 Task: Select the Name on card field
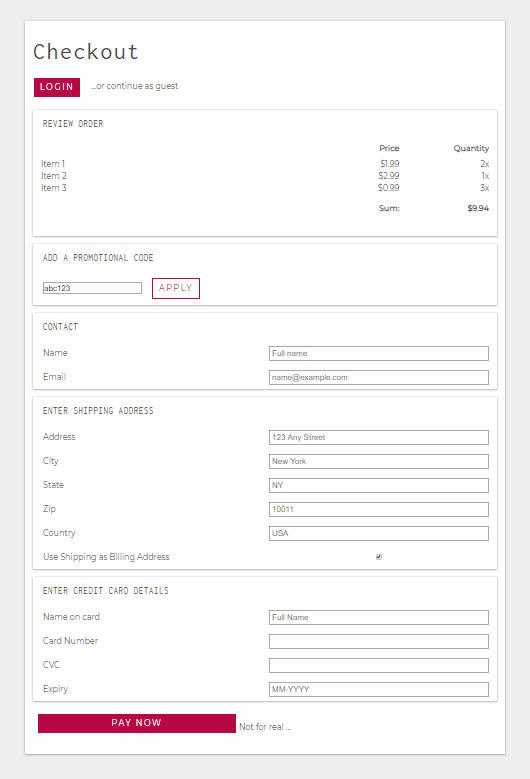(x=379, y=617)
